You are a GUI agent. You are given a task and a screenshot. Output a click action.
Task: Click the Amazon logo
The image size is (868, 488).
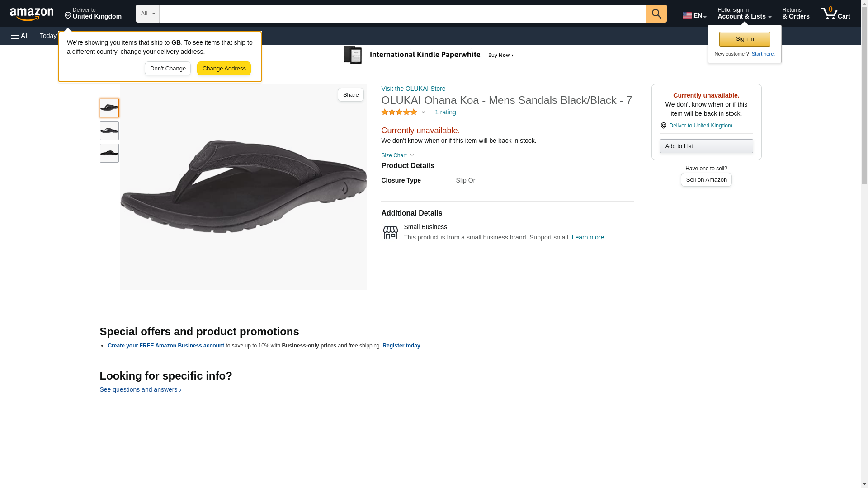(32, 14)
